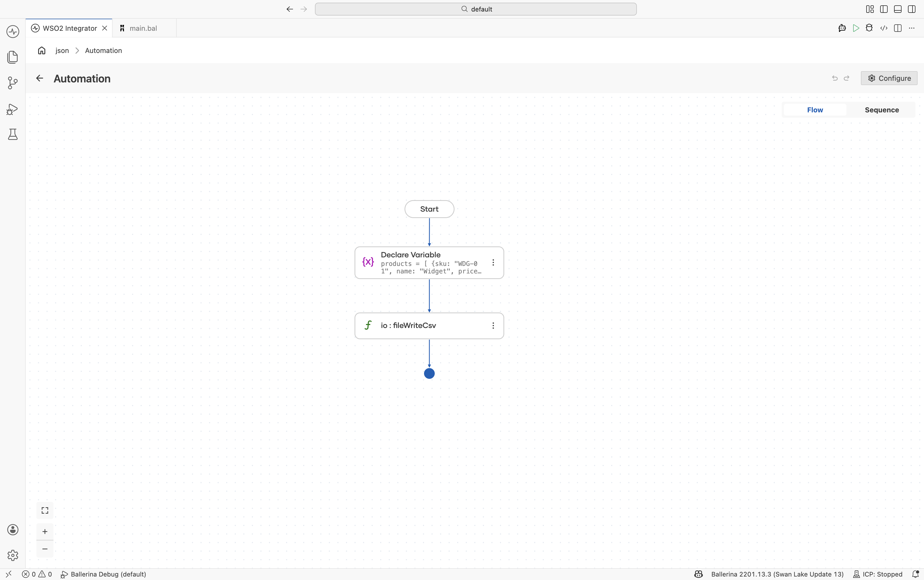Click the undo icon next to Configure
The width and height of the screenshot is (924, 580).
(835, 78)
